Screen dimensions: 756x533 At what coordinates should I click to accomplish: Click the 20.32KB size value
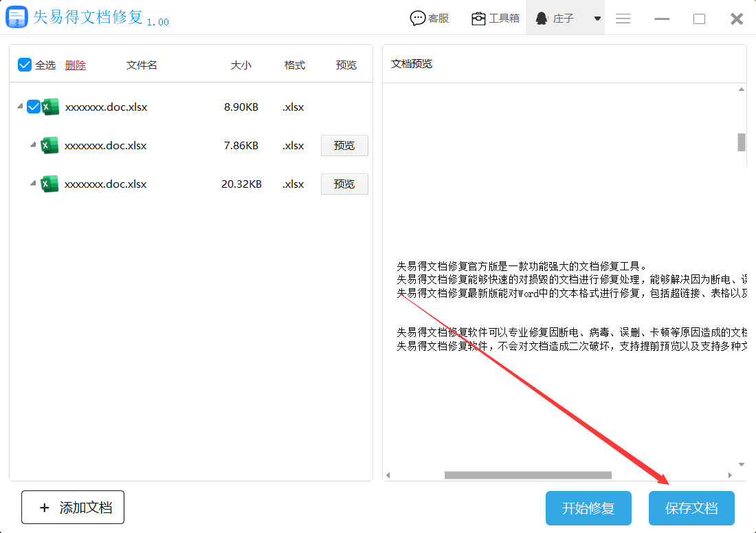[x=241, y=184]
